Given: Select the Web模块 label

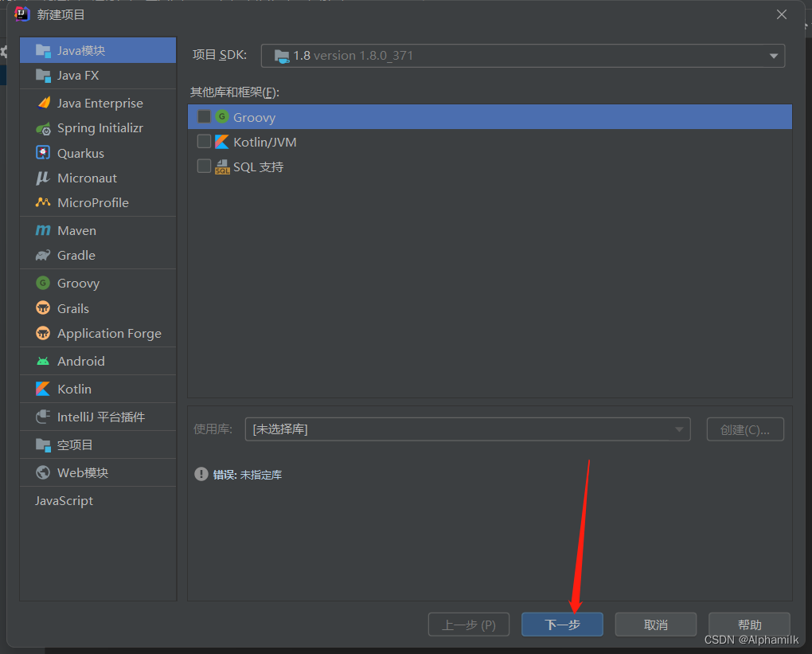Looking at the screenshot, I should pyautogui.click(x=83, y=472).
